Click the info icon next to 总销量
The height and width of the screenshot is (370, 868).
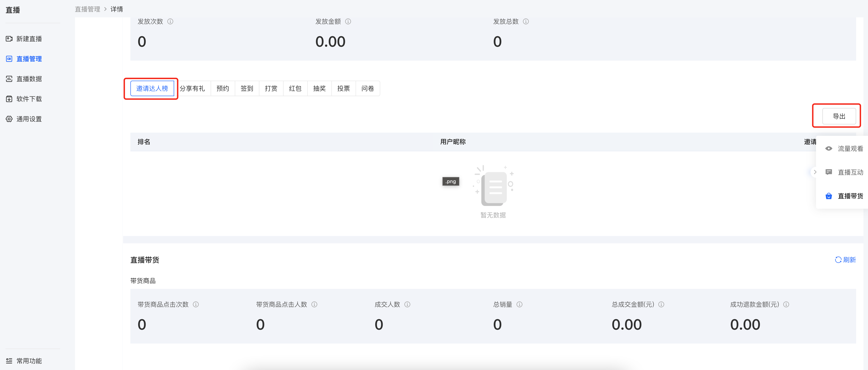[x=519, y=304]
